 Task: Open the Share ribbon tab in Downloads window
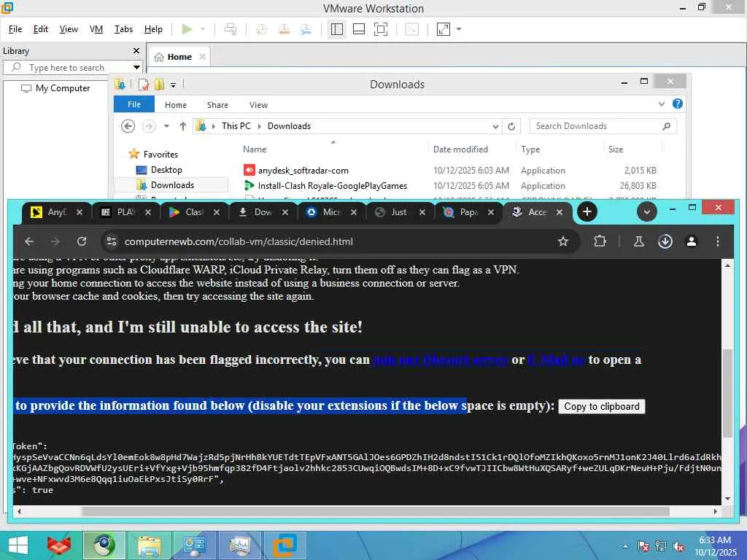pyautogui.click(x=217, y=105)
